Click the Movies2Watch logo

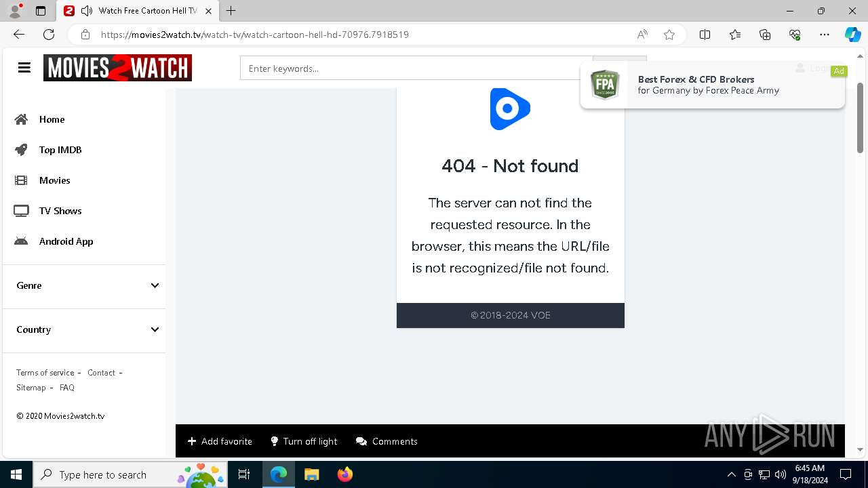click(117, 68)
